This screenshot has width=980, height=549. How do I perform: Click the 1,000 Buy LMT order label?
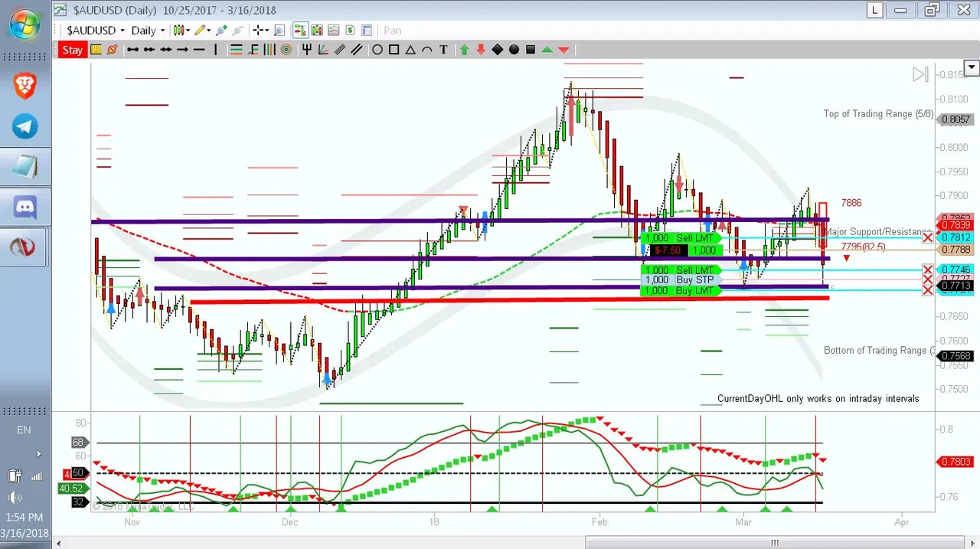[x=680, y=290]
